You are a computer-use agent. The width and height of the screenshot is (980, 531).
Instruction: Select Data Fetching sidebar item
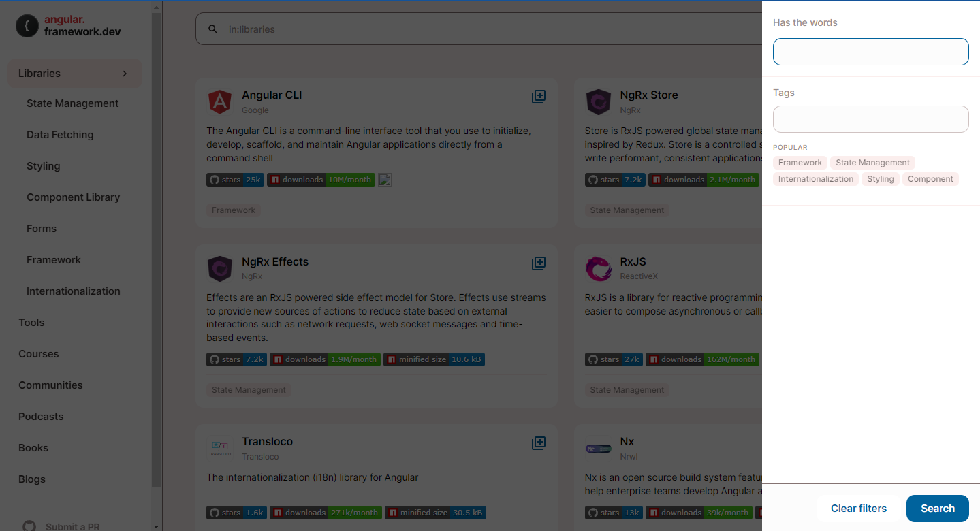(x=60, y=135)
